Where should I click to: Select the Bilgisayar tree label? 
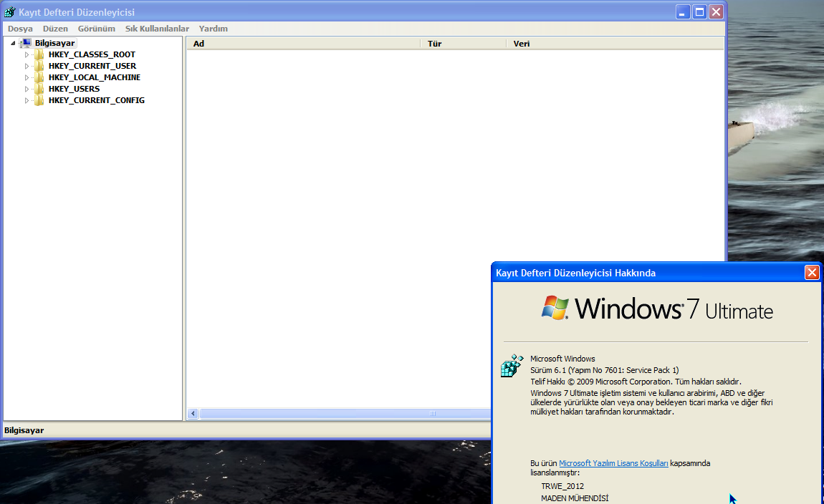tap(54, 43)
